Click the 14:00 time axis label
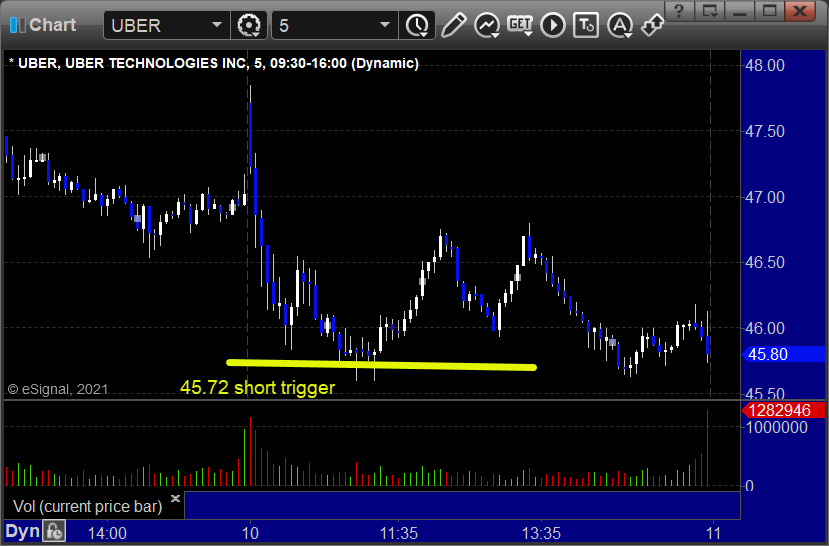 click(107, 533)
